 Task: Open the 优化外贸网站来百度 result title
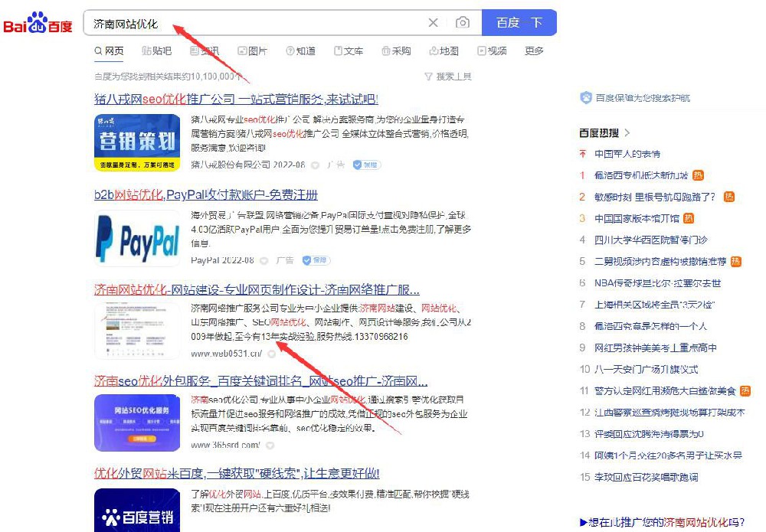pos(237,473)
